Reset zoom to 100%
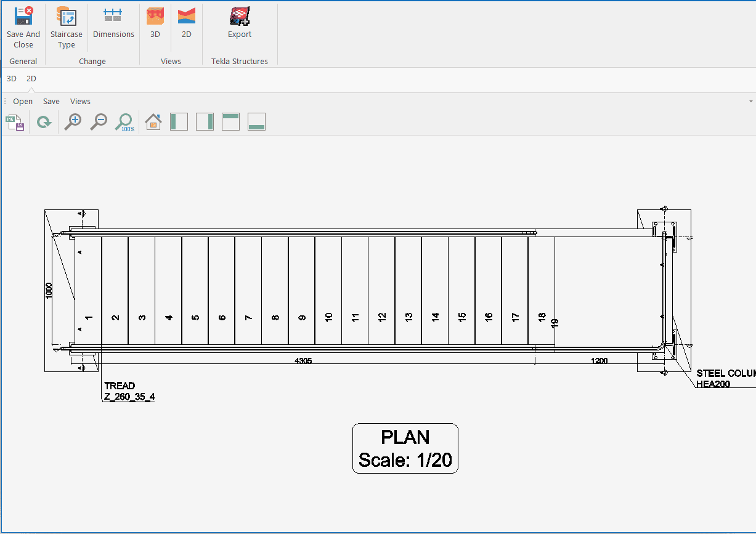756x534 pixels. click(x=124, y=122)
